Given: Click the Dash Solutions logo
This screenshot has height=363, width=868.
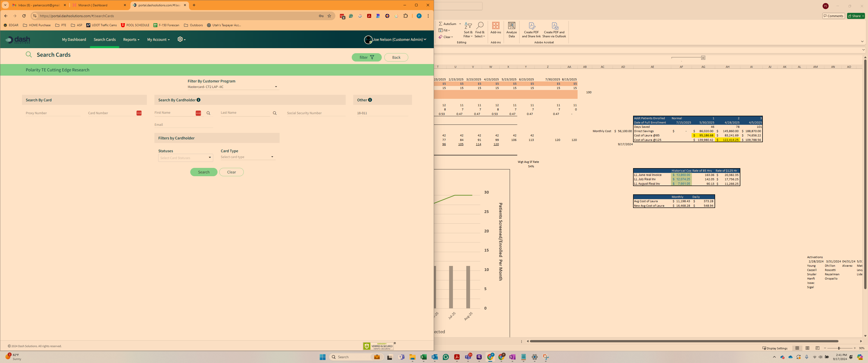Looking at the screenshot, I should (17, 40).
